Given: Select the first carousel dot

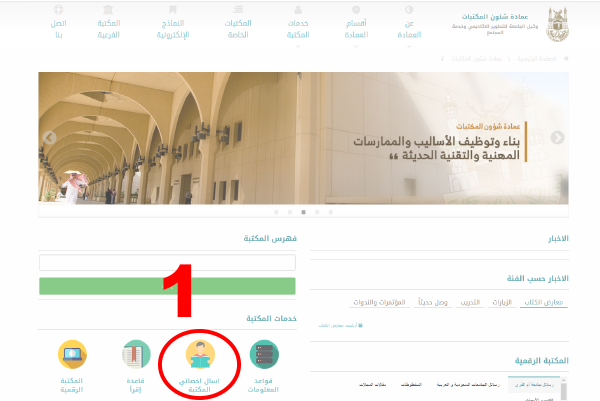Looking at the screenshot, I should coord(276,212).
